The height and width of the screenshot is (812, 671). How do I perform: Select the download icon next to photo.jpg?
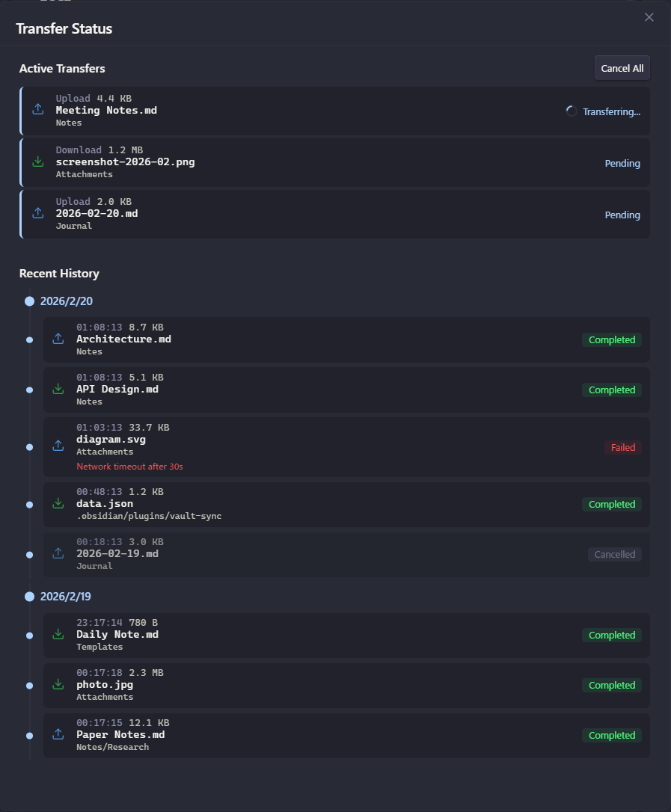coord(58,684)
